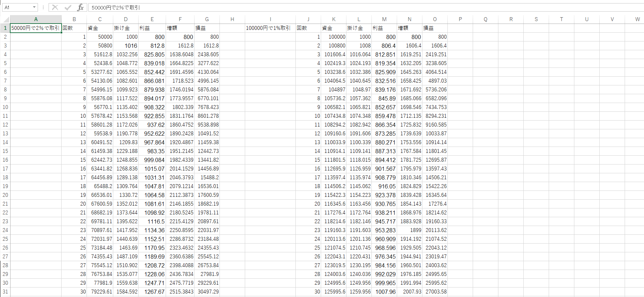Click the 掛け金 header cell in column D
The width and height of the screenshot is (644, 297).
click(x=126, y=28)
